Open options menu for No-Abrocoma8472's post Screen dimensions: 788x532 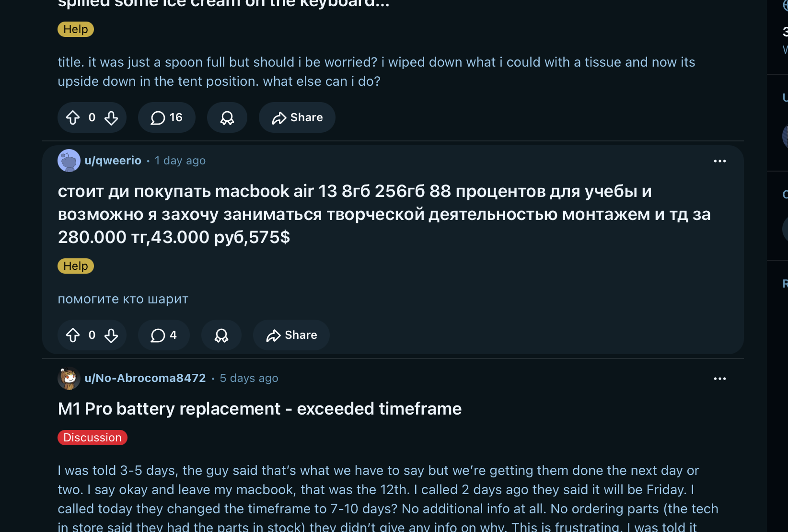pos(720,379)
